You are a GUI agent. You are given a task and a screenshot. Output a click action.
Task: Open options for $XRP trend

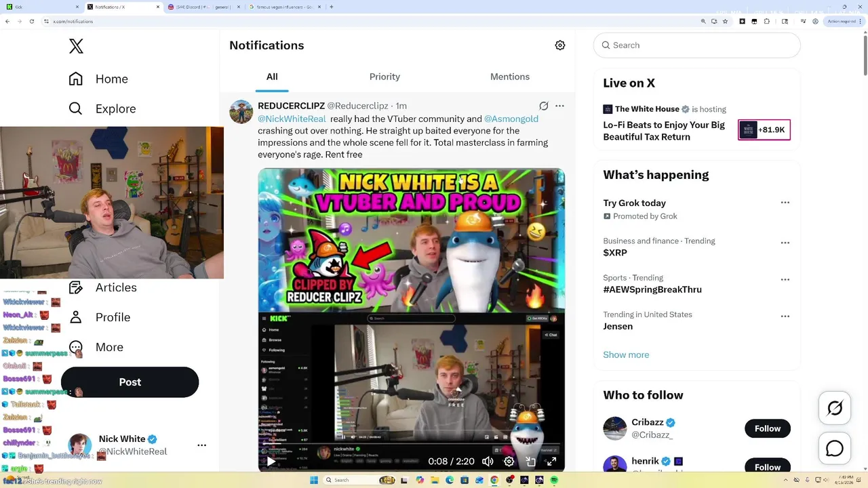(x=785, y=243)
